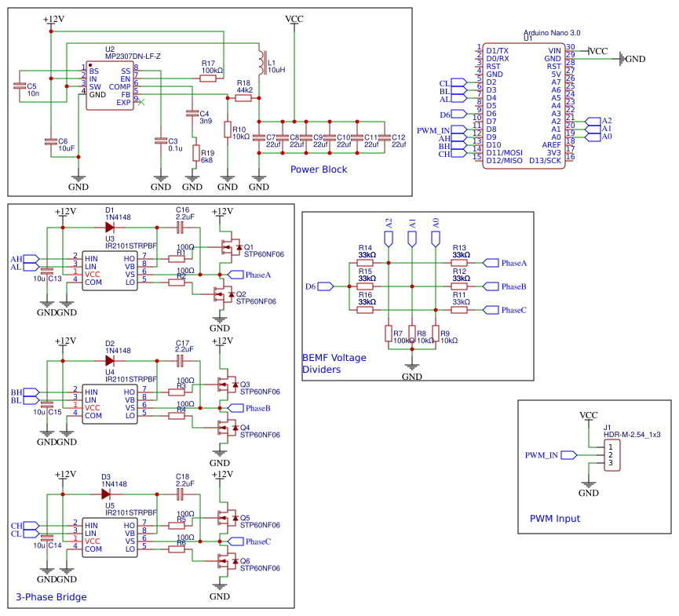Click Arduino pin label 'D11/MOSI'

coord(504,153)
